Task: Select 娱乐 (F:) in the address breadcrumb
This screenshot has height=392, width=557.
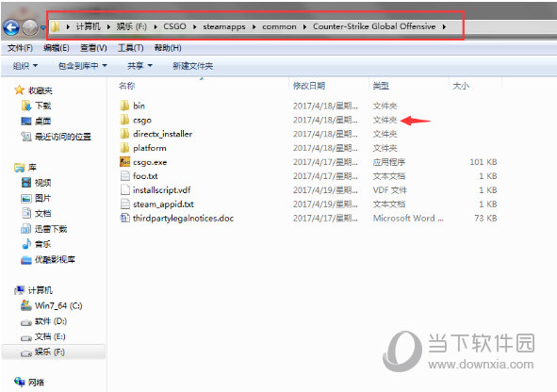Action: pos(131,26)
